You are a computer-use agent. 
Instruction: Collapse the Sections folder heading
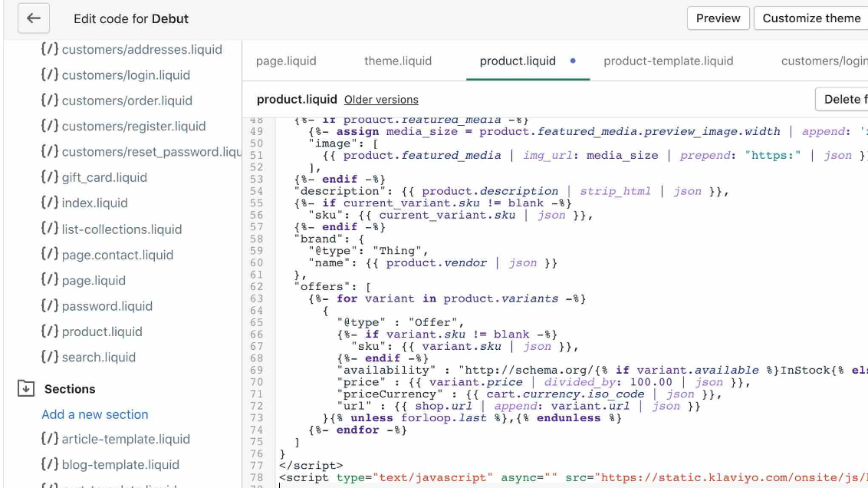70,389
